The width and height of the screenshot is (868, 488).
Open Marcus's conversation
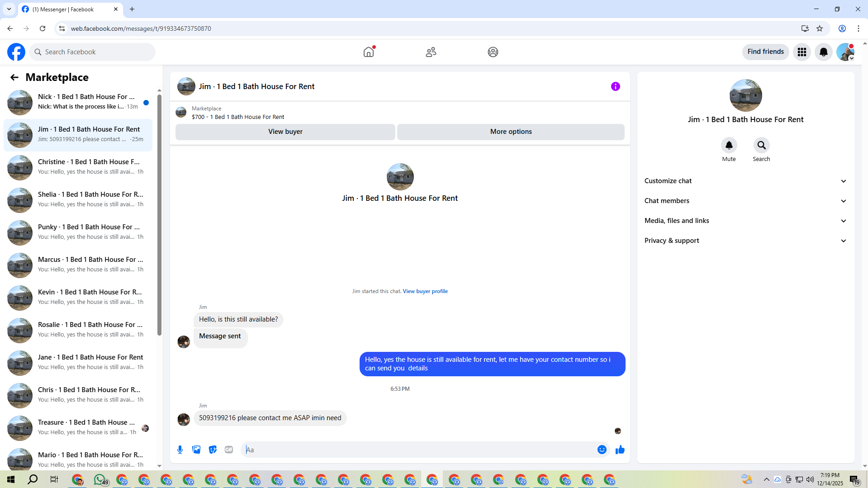click(x=78, y=265)
